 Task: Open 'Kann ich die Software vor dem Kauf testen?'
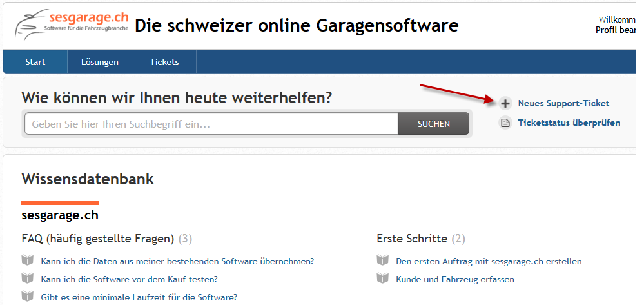[129, 279]
